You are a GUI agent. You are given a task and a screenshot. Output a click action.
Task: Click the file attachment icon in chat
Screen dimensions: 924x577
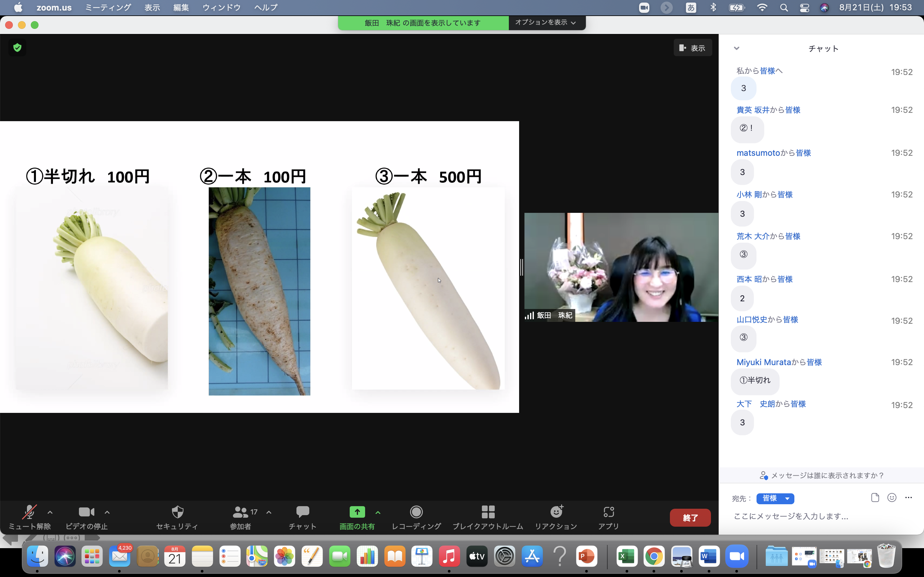click(x=875, y=497)
